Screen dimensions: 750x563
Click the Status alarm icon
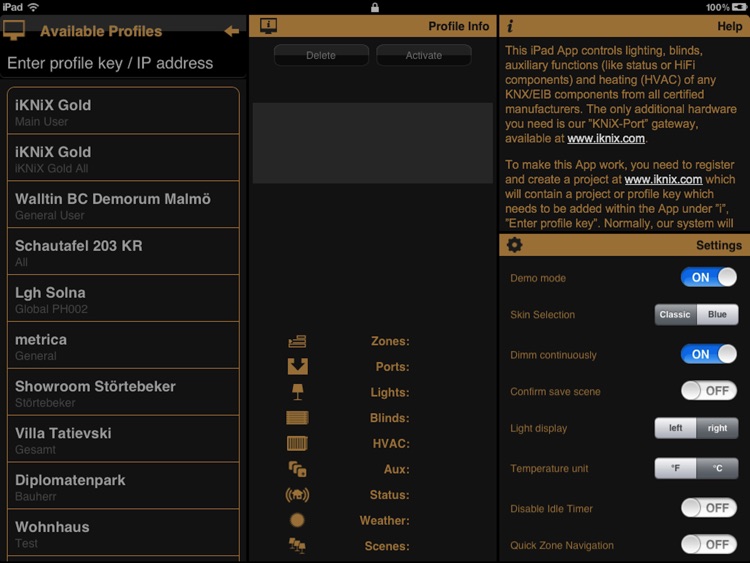pos(298,495)
